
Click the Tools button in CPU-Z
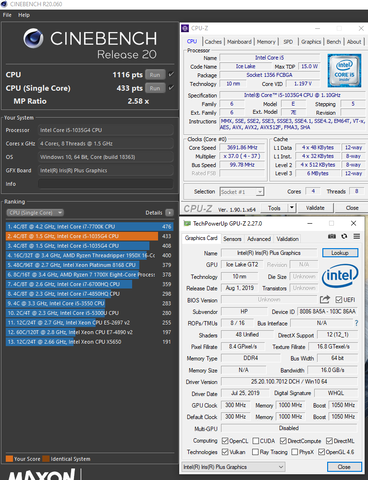point(274,208)
